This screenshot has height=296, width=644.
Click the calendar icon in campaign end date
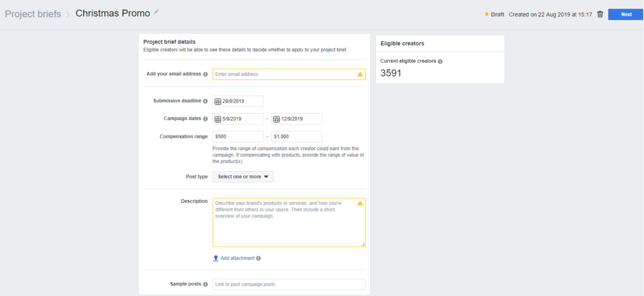click(277, 119)
